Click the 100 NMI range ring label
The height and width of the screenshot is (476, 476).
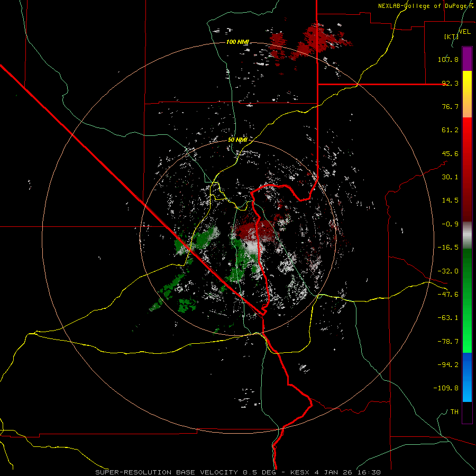[x=237, y=42]
